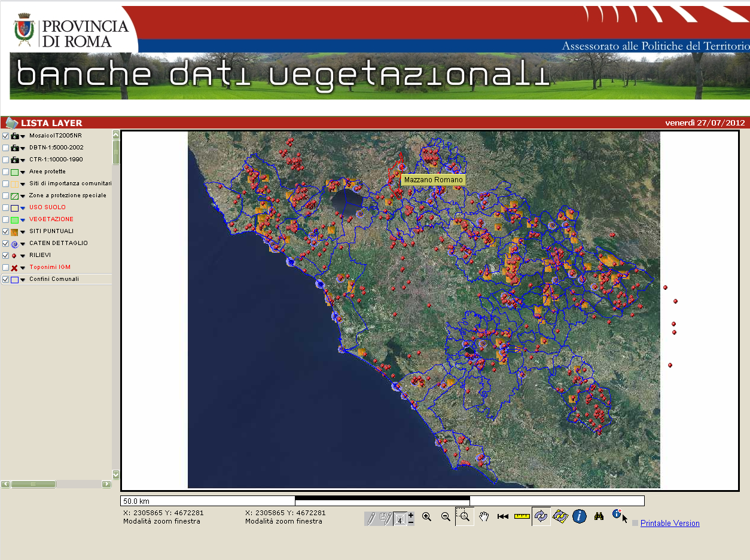Image resolution: width=750 pixels, height=560 pixels.
Task: Uncheck the MosaicoIT2005NR layer checkbox
Action: (5, 136)
